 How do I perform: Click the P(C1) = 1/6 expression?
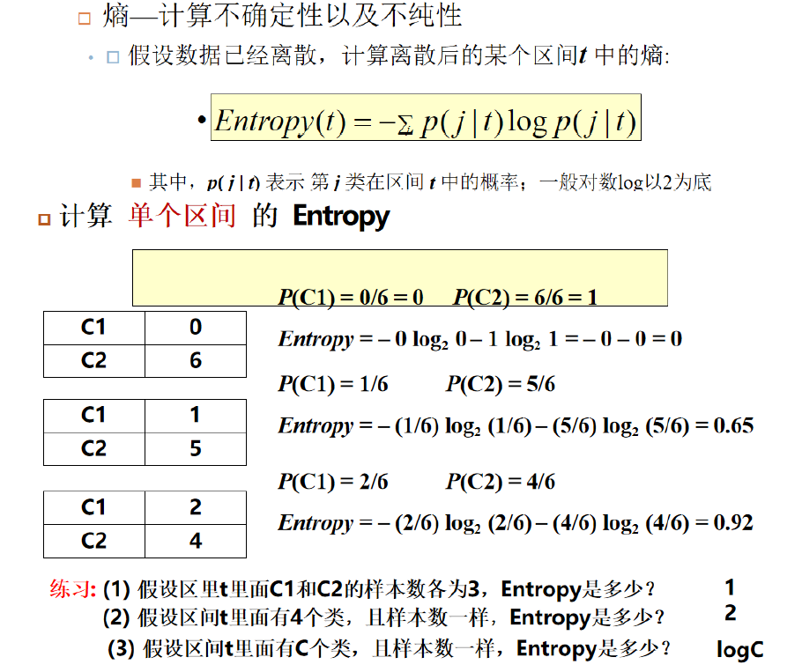click(x=333, y=384)
